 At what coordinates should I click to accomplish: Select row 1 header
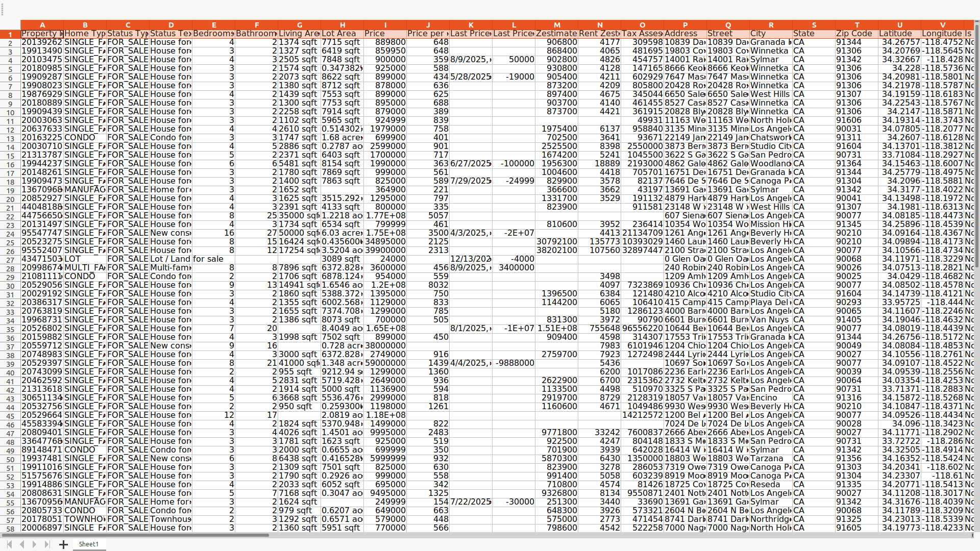coord(10,34)
